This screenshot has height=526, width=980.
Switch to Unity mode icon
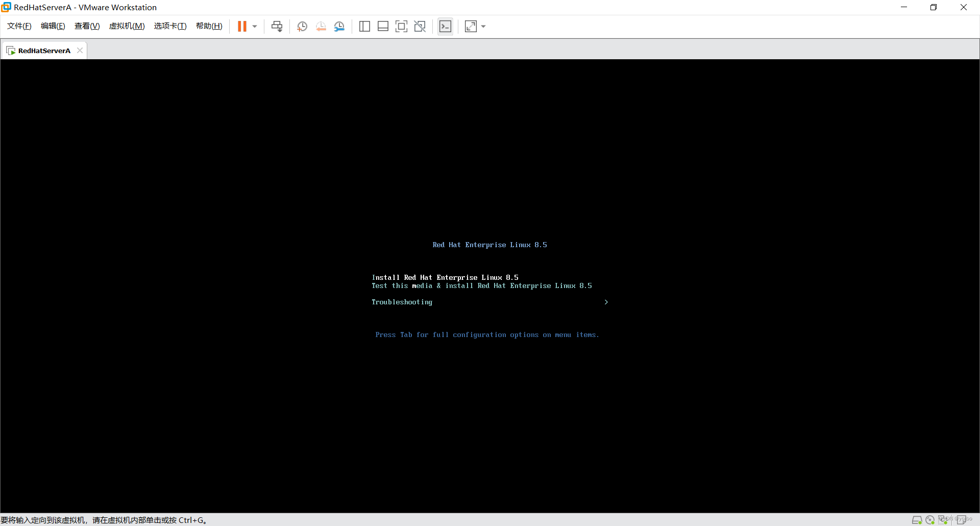coord(420,27)
